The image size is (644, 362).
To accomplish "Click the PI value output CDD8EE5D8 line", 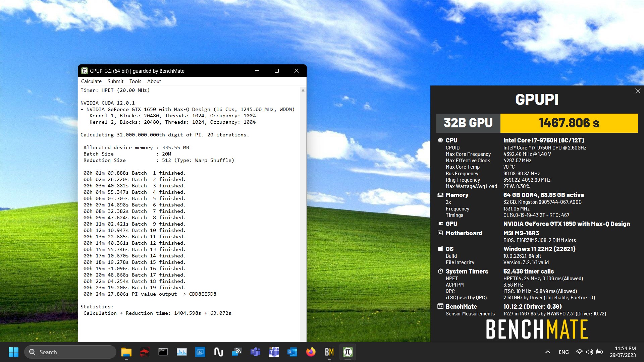I will coord(150,294).
